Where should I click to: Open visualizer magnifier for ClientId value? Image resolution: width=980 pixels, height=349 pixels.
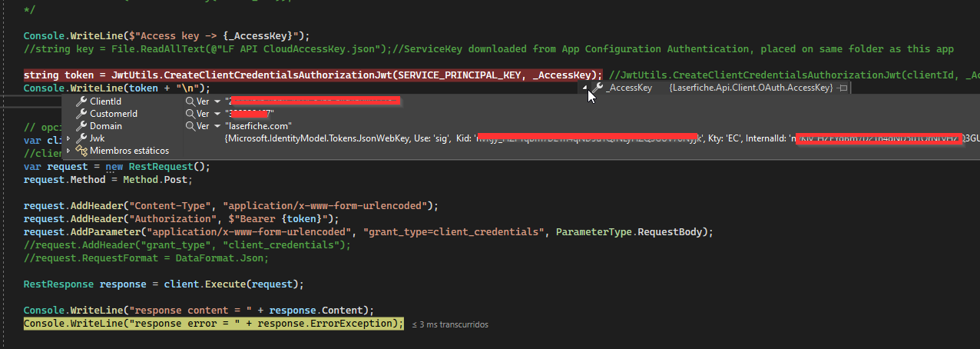click(190, 101)
